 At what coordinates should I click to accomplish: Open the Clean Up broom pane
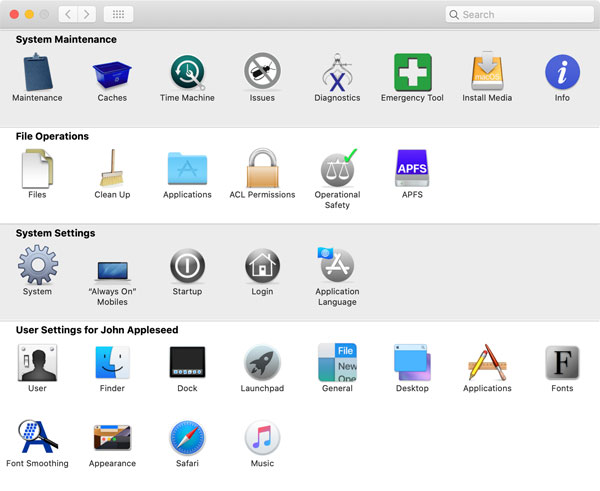click(112, 168)
